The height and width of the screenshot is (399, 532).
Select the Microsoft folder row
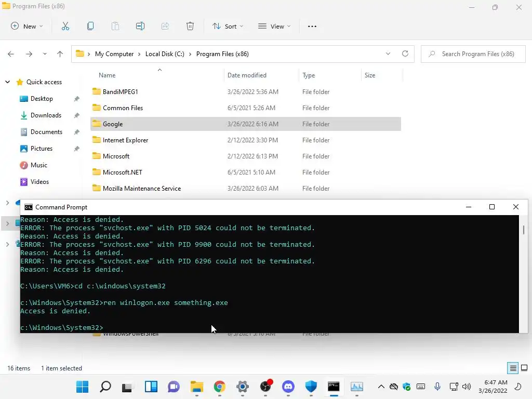tap(246, 156)
